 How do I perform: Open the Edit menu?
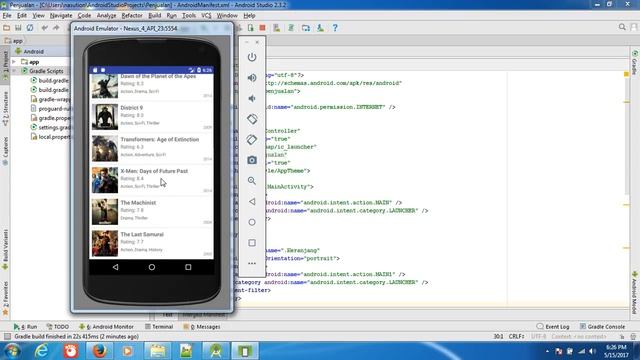pyautogui.click(x=22, y=16)
